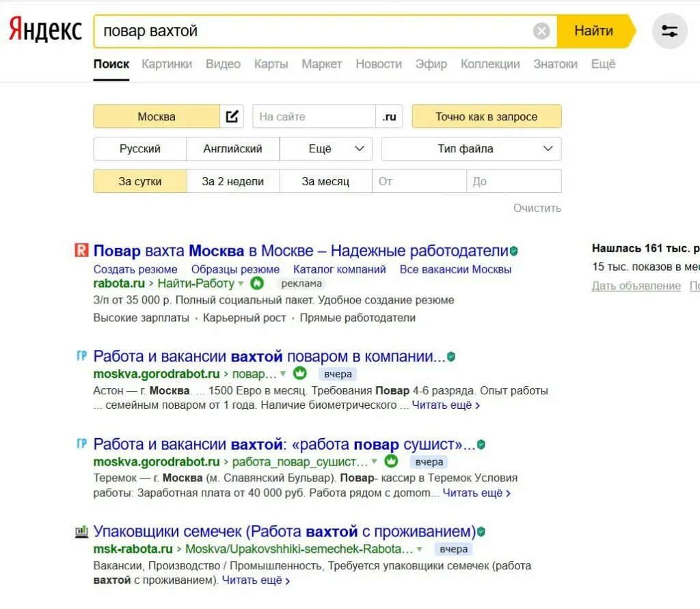This screenshot has width=700, height=609.
Task: Expand the arrow next to rabota.ru Найти-Работу
Action: 241,283
